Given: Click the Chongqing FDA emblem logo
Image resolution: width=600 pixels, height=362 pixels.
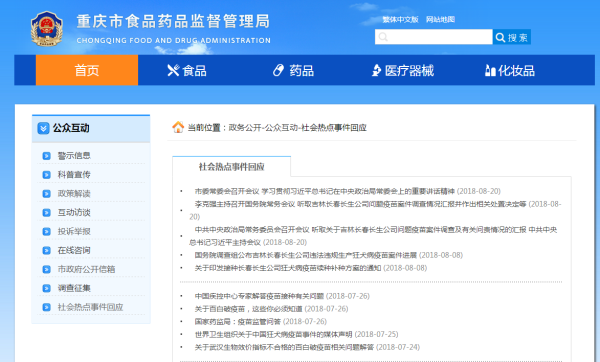Looking at the screenshot, I should point(47,29).
